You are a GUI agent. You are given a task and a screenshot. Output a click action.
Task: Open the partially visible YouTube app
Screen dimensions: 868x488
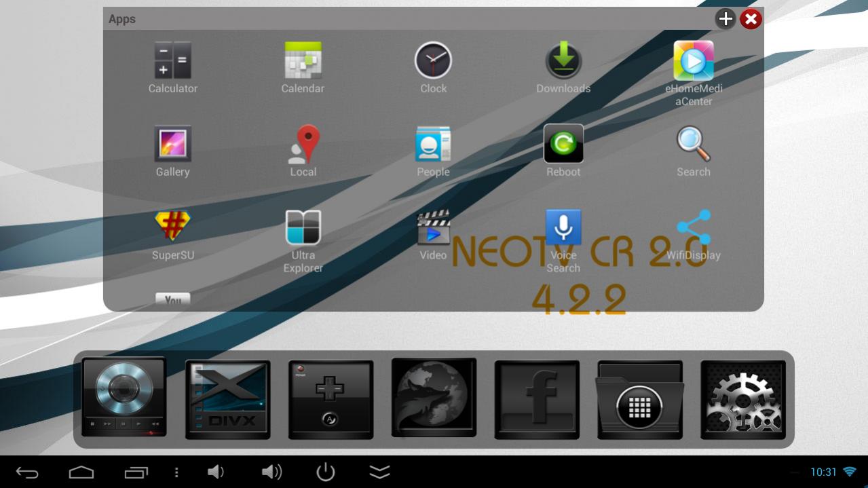[x=172, y=299]
